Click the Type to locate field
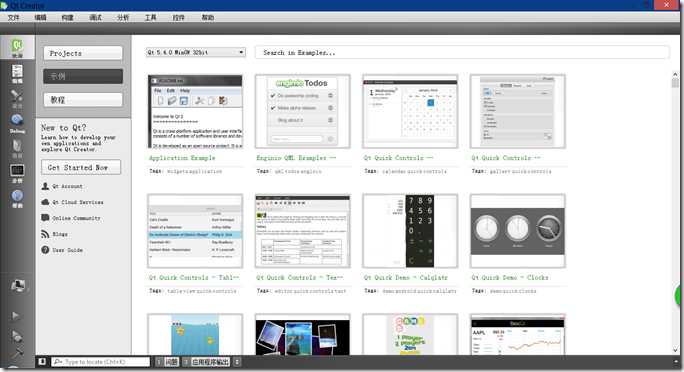 point(101,362)
